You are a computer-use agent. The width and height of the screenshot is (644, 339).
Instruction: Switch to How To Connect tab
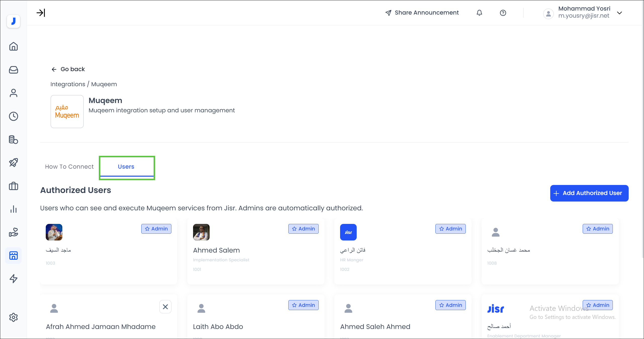click(69, 167)
